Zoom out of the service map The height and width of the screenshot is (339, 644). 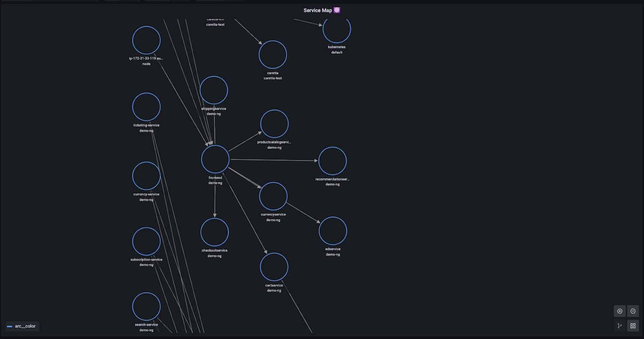pyautogui.click(x=633, y=311)
